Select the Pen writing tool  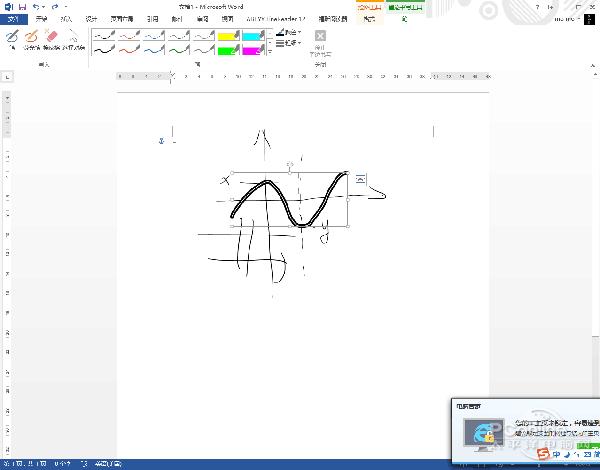12,40
